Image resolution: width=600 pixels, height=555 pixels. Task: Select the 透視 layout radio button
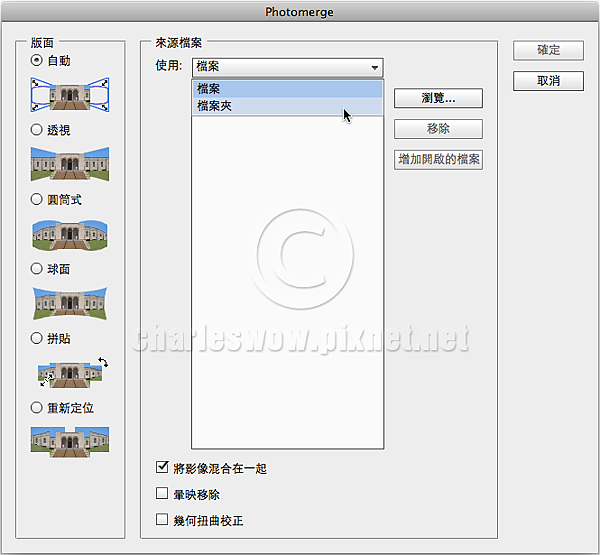pos(36,130)
